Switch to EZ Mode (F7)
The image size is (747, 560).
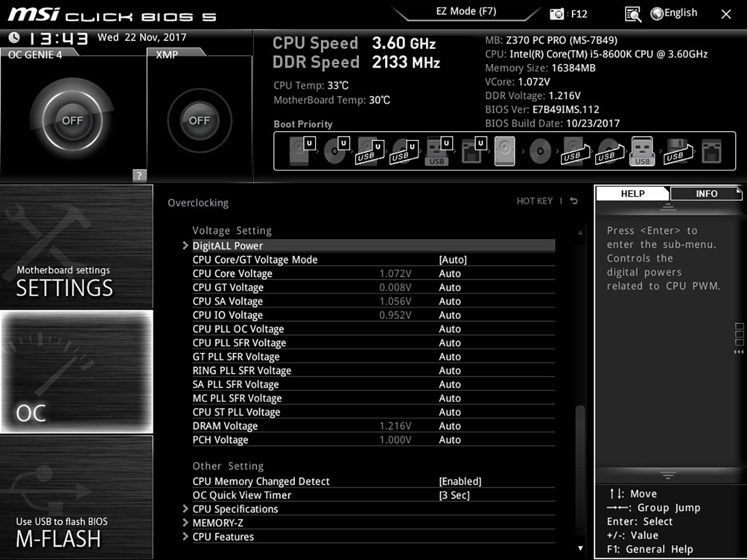pyautogui.click(x=466, y=11)
